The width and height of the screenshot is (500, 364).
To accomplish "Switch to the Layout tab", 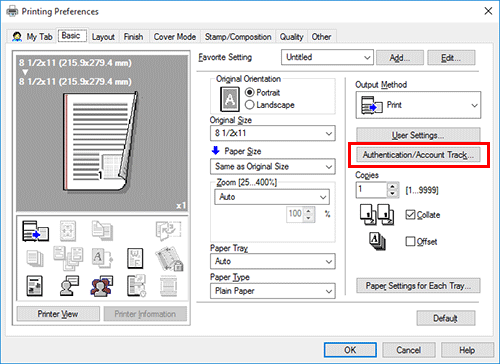I will (103, 37).
